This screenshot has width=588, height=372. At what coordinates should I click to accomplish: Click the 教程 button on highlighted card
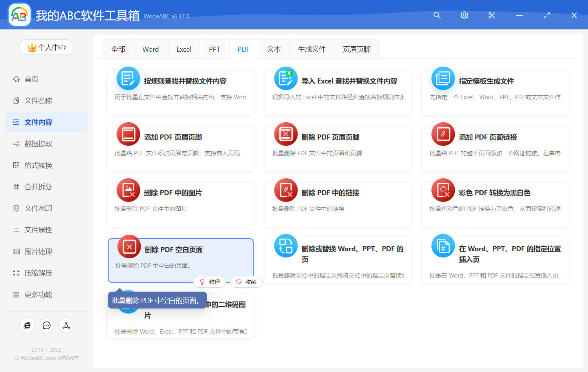[210, 282]
